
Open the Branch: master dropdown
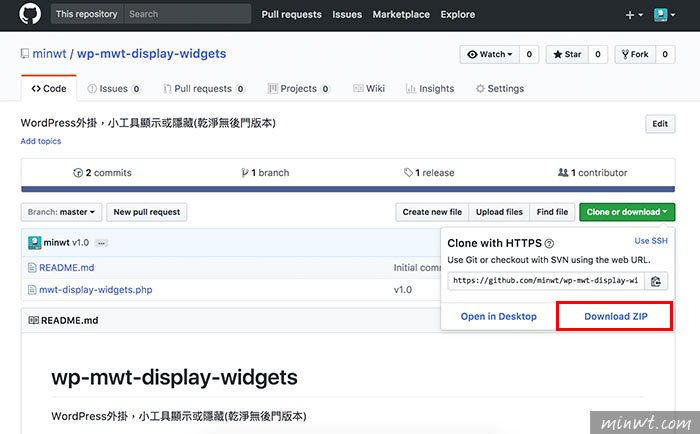(61, 212)
